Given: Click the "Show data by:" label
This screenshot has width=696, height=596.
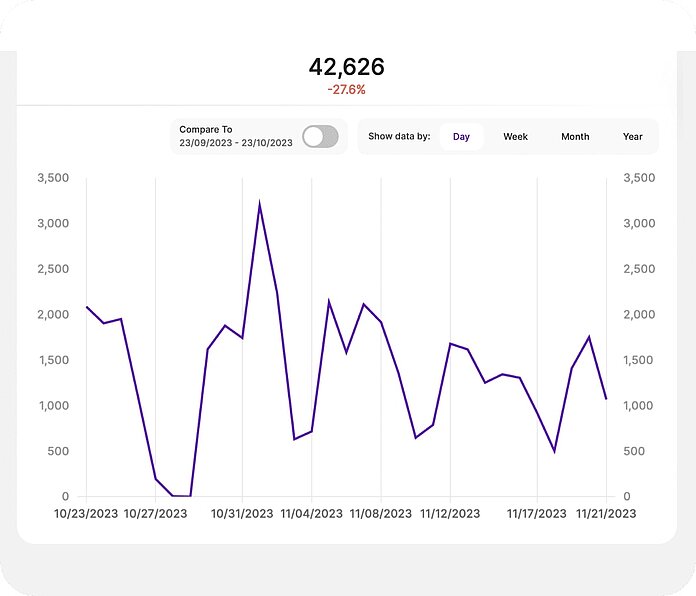Looking at the screenshot, I should (399, 137).
